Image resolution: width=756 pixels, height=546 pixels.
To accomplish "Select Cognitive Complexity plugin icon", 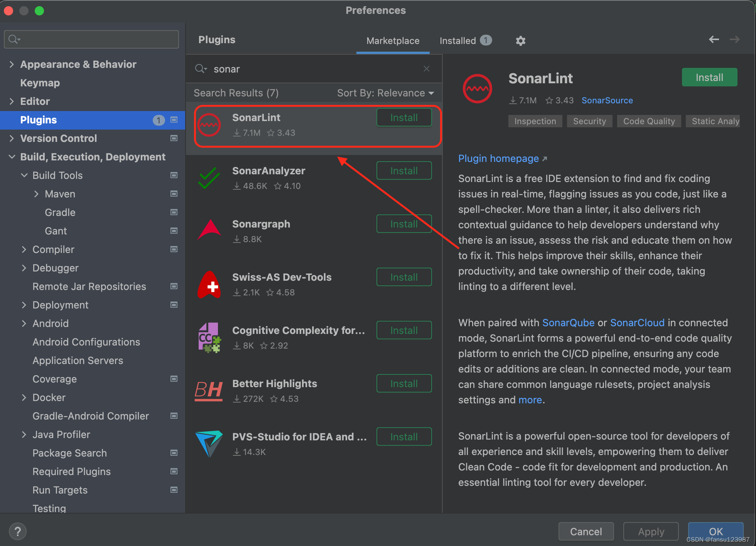I will point(209,338).
